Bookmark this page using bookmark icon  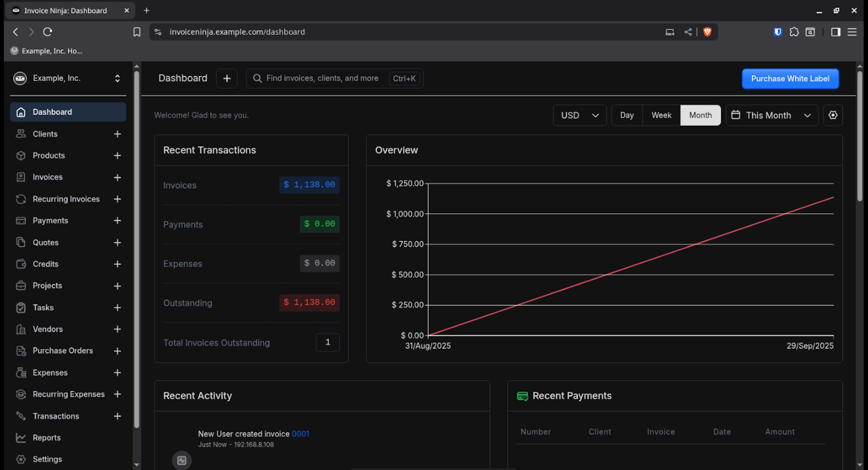pyautogui.click(x=137, y=32)
